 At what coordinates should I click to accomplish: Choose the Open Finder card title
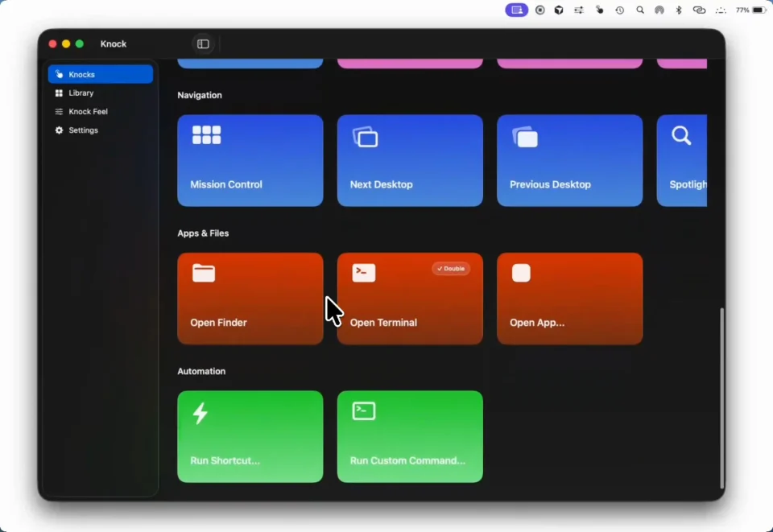pyautogui.click(x=218, y=323)
